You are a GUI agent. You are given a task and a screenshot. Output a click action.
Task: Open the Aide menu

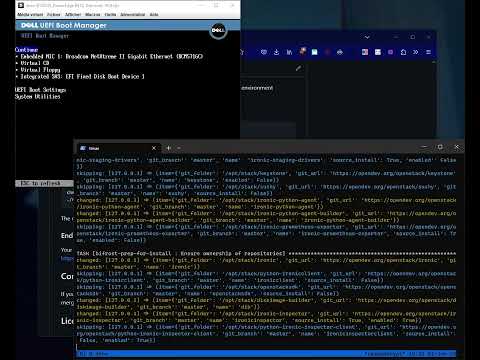tap(154, 15)
